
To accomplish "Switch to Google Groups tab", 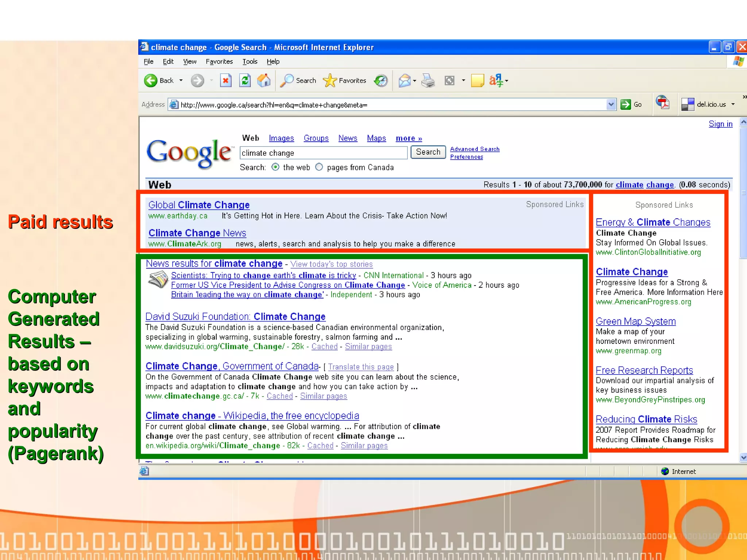I will 316,138.
